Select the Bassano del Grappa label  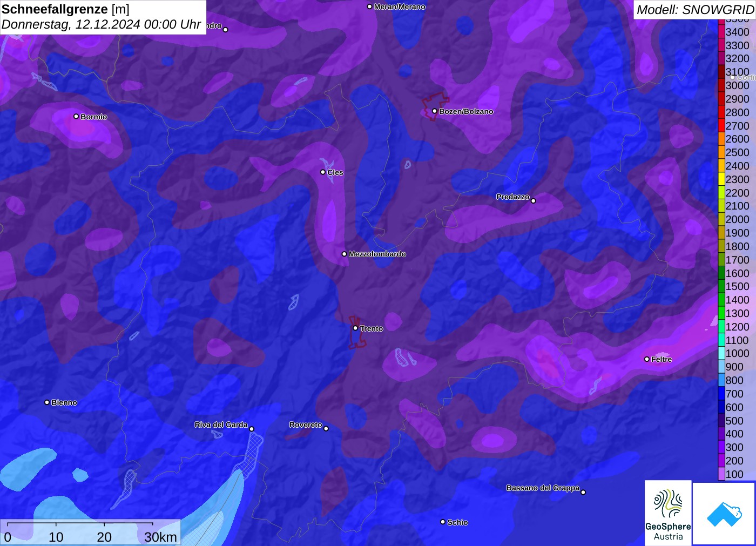tap(543, 488)
